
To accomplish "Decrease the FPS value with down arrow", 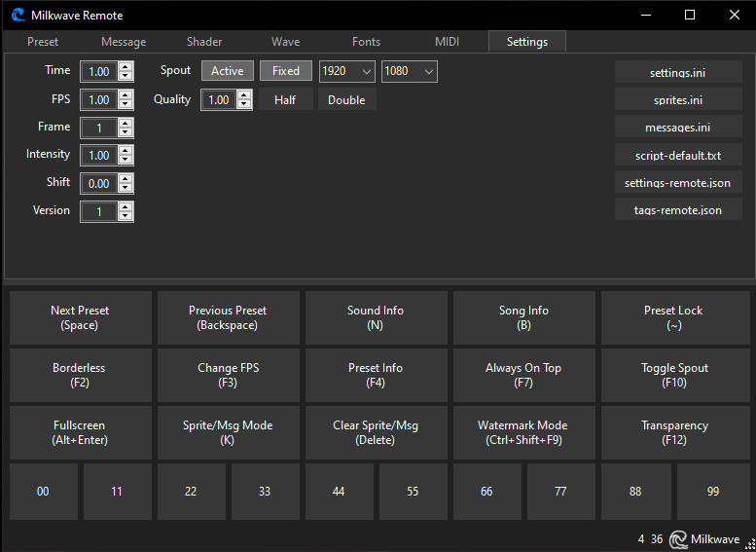I will click(126, 104).
